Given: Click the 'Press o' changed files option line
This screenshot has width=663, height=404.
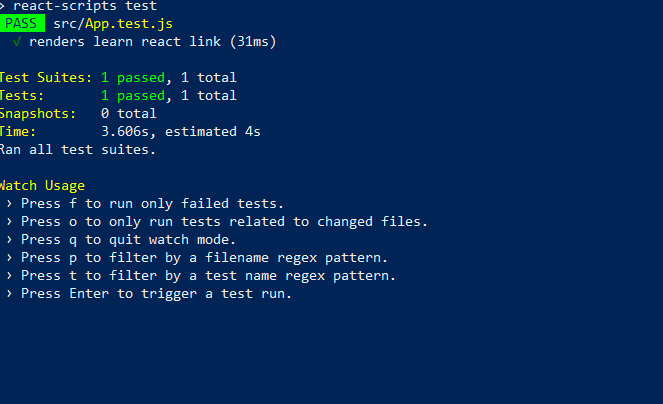Looking at the screenshot, I should (224, 221).
